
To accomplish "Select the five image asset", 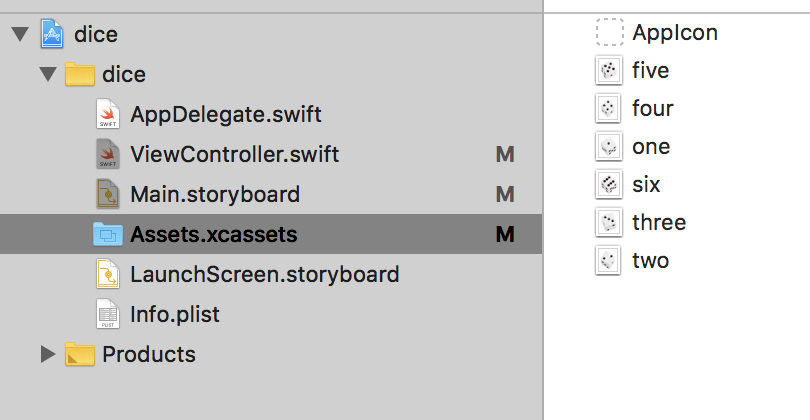I will pyautogui.click(x=650, y=70).
